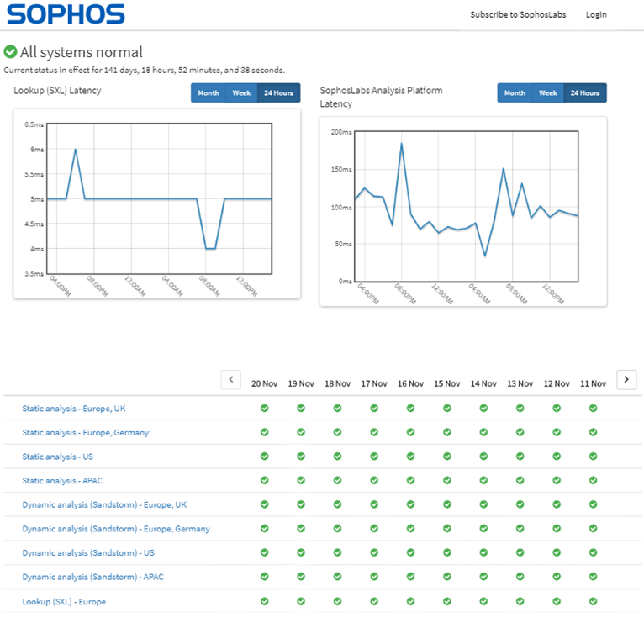Switch Lookup (SXL) Latency chart to Month

tap(209, 92)
